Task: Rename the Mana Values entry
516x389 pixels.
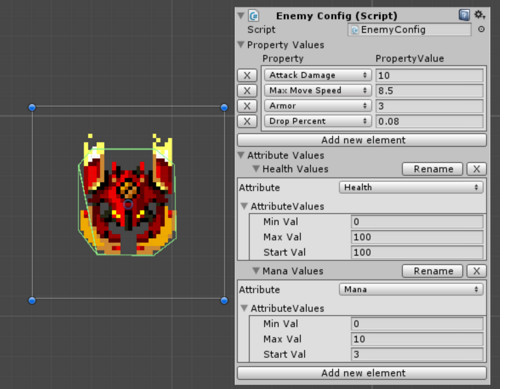Action: (x=432, y=271)
